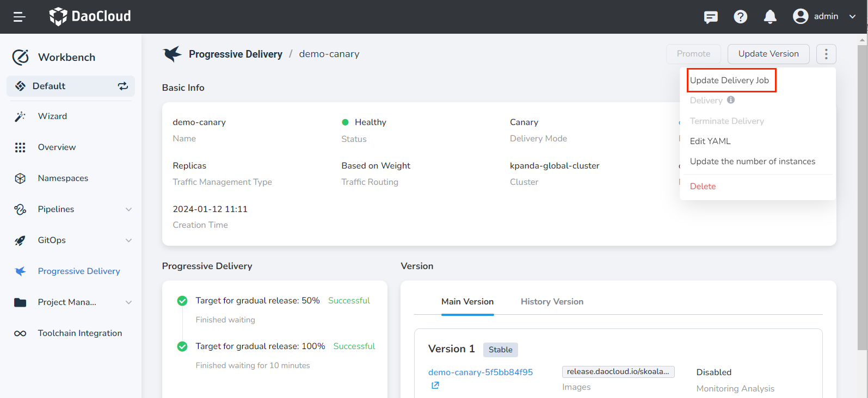Go to Toolchain Integration in sidebar
The height and width of the screenshot is (398, 868).
[x=79, y=333]
